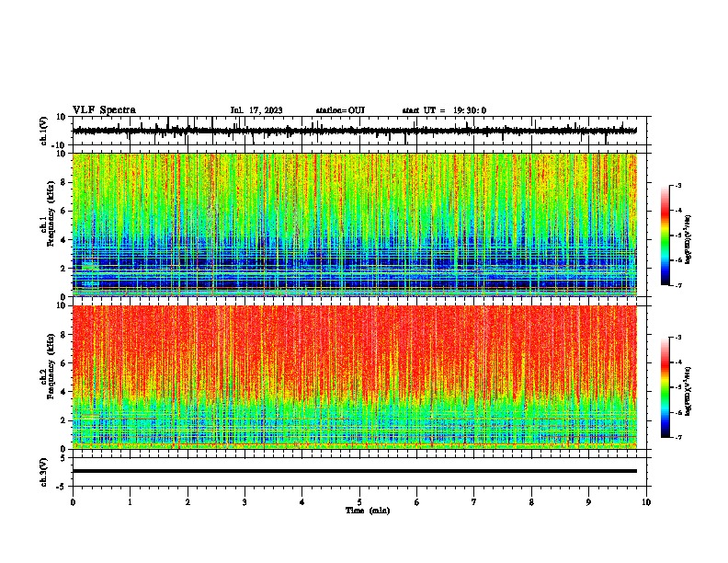Click the "4" kHz tick on ch.2 frequency axis

point(63,392)
